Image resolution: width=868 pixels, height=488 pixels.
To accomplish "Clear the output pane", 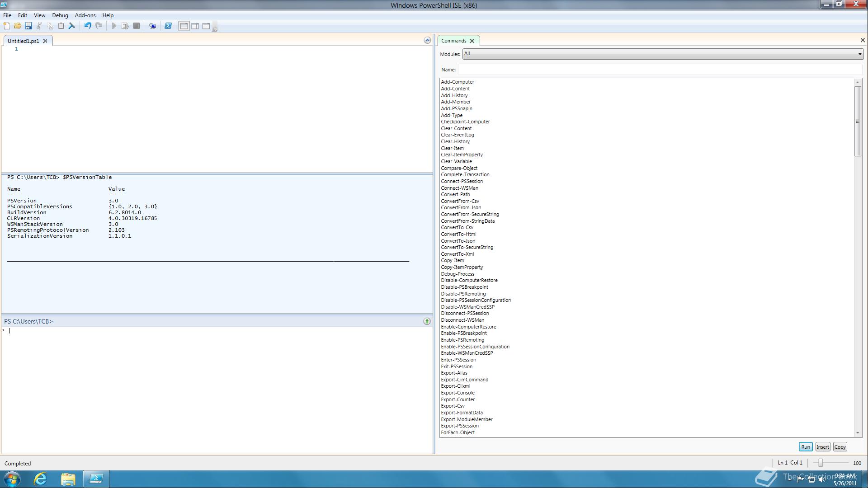I will pyautogui.click(x=72, y=26).
